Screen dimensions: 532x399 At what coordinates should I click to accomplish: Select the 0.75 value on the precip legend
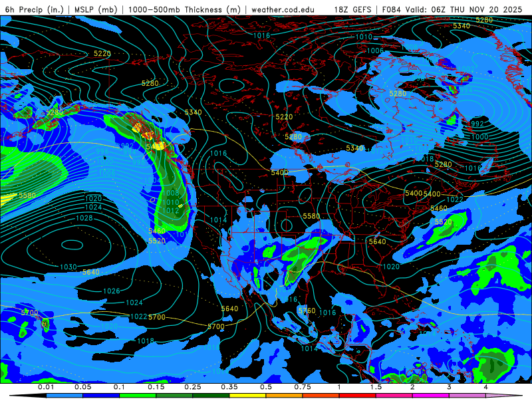pos(303,387)
